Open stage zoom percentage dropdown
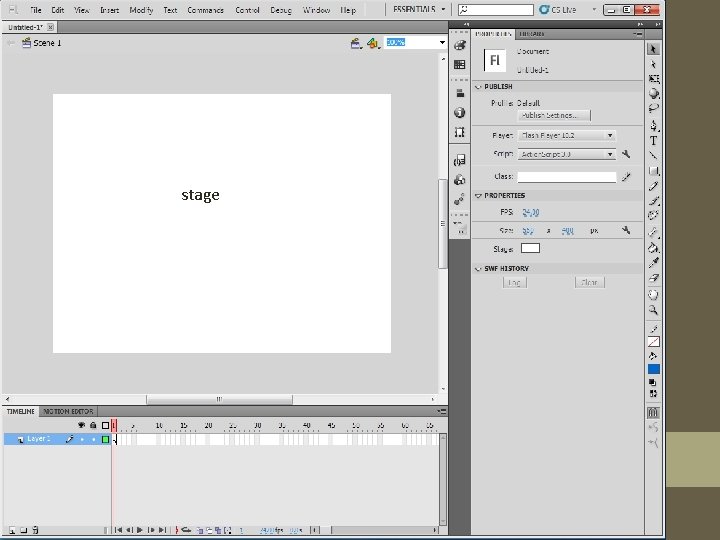This screenshot has width=720, height=540. tap(442, 42)
